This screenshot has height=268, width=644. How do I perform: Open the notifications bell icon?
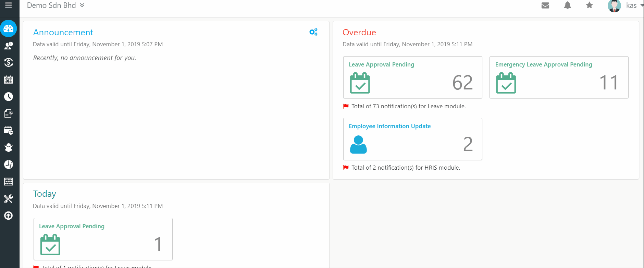click(x=568, y=5)
